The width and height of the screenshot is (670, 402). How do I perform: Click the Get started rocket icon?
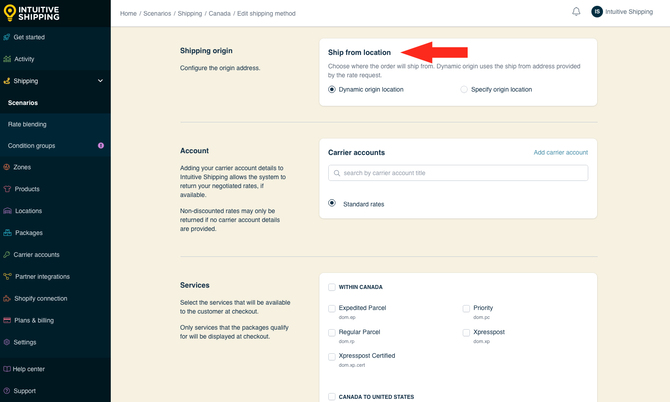(6, 37)
